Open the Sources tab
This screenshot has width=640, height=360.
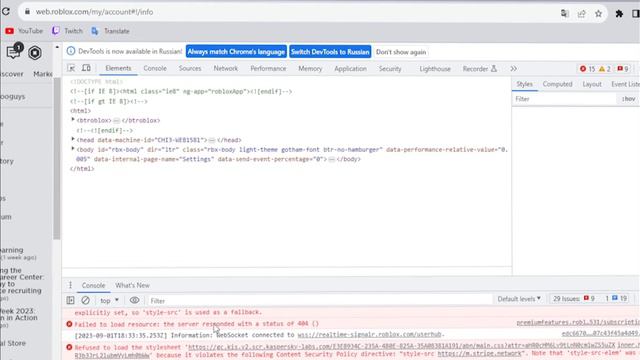click(x=190, y=68)
